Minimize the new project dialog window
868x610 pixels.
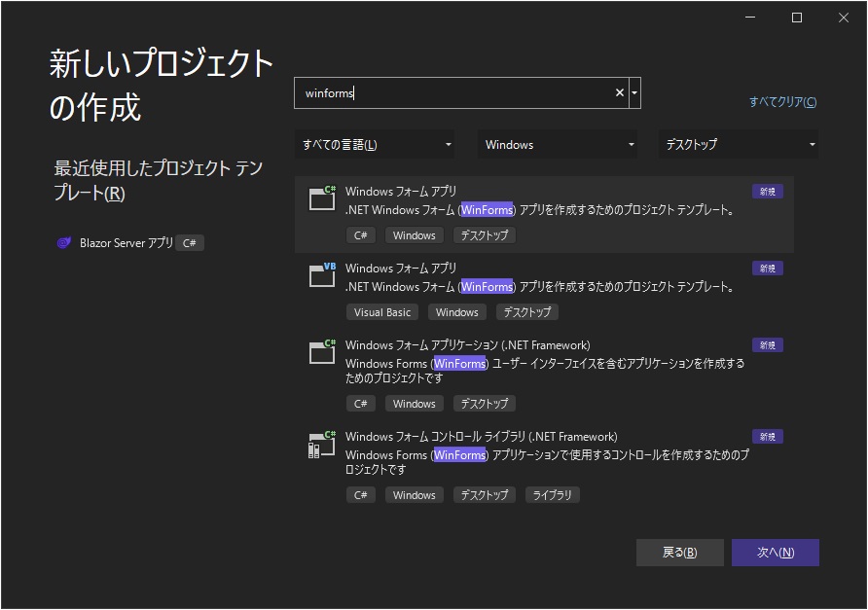click(750, 18)
